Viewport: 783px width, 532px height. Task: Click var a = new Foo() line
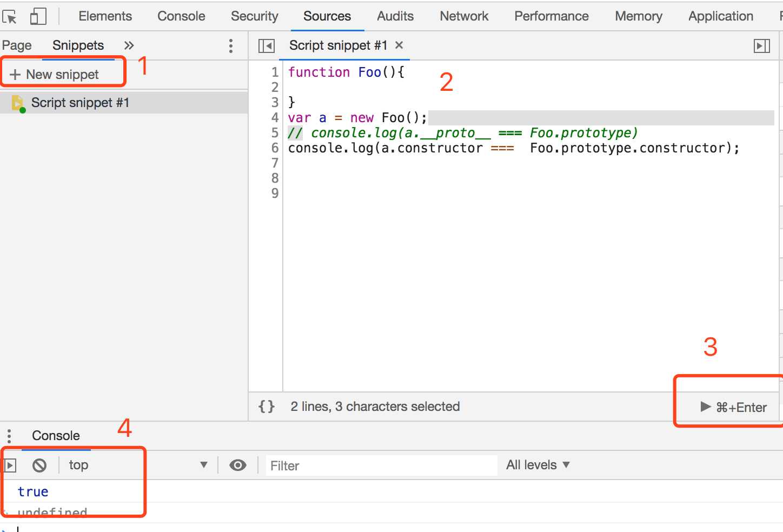pos(357,117)
